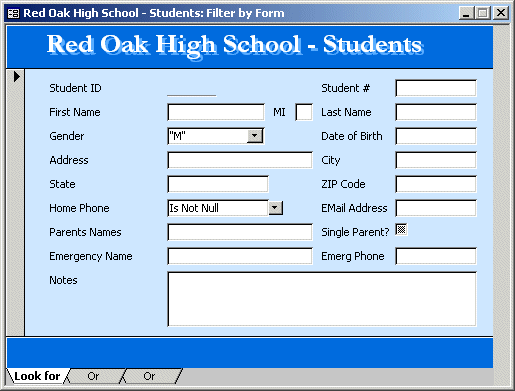Select the ZIP Code field
The height and width of the screenshot is (391, 515).
coord(436,184)
